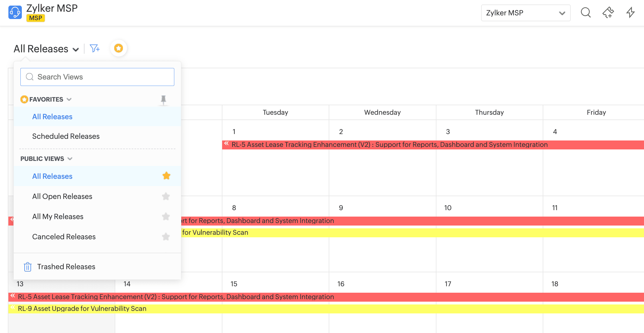Open Trashed Releases with trash bin icon
644x333 pixels.
28,267
